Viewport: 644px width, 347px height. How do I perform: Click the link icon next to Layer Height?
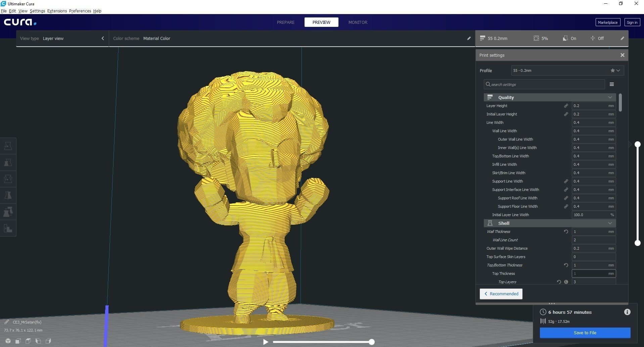pyautogui.click(x=566, y=106)
